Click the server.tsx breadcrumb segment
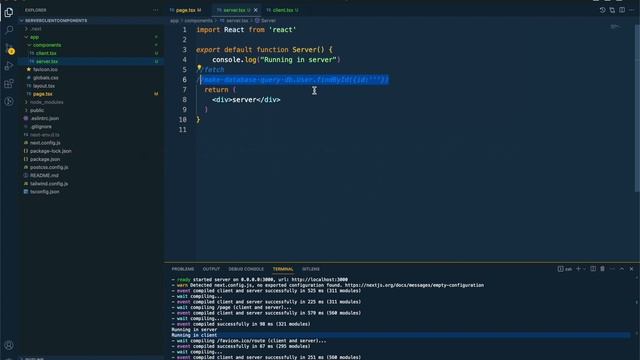 234,20
